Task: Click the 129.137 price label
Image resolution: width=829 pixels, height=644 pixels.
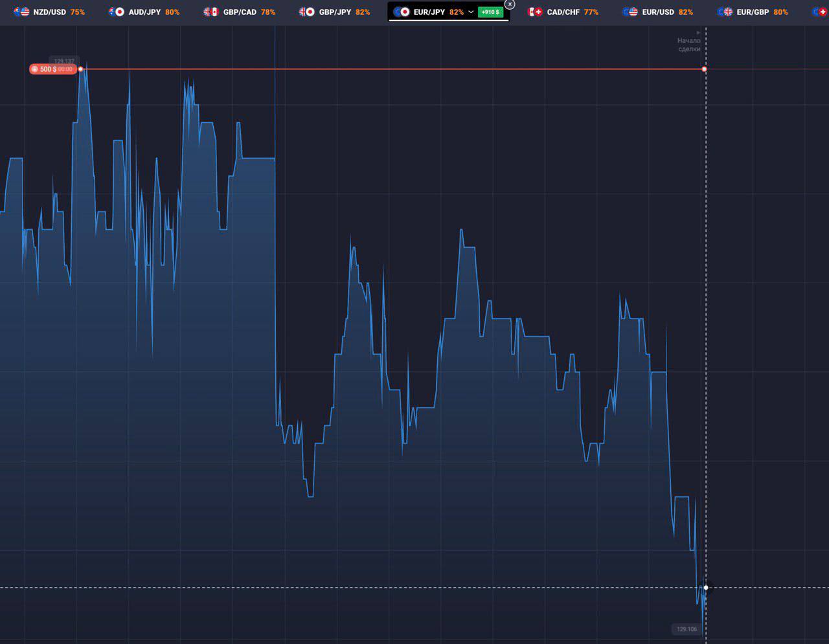Action: [x=64, y=61]
